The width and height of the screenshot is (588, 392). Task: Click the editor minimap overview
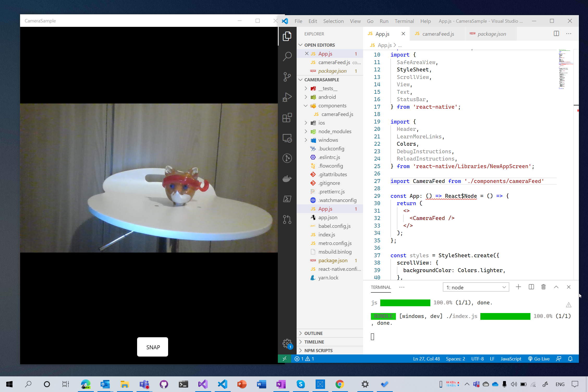(x=565, y=69)
